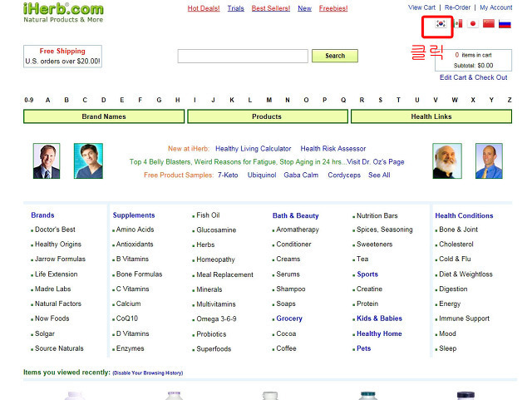
Task: Open the Brand Names tab
Action: [104, 116]
